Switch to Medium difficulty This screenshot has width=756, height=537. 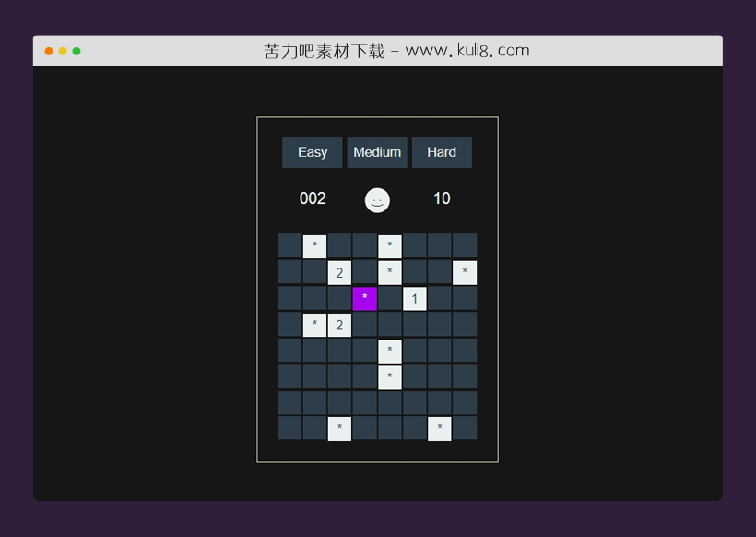click(377, 152)
